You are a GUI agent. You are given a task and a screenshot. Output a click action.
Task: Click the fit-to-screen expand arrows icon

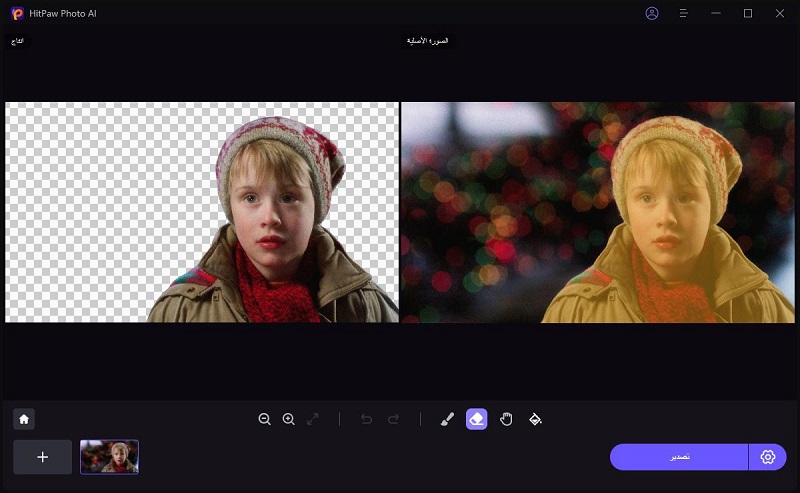pos(313,419)
